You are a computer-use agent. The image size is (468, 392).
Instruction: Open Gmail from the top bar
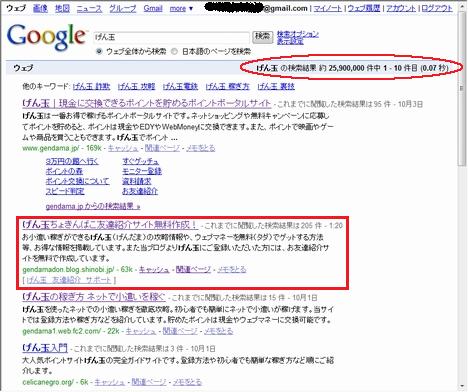[x=153, y=8]
